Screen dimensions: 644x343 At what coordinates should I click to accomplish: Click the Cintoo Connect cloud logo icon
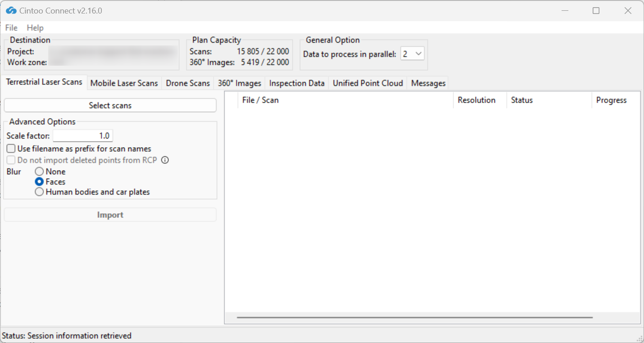(11, 10)
